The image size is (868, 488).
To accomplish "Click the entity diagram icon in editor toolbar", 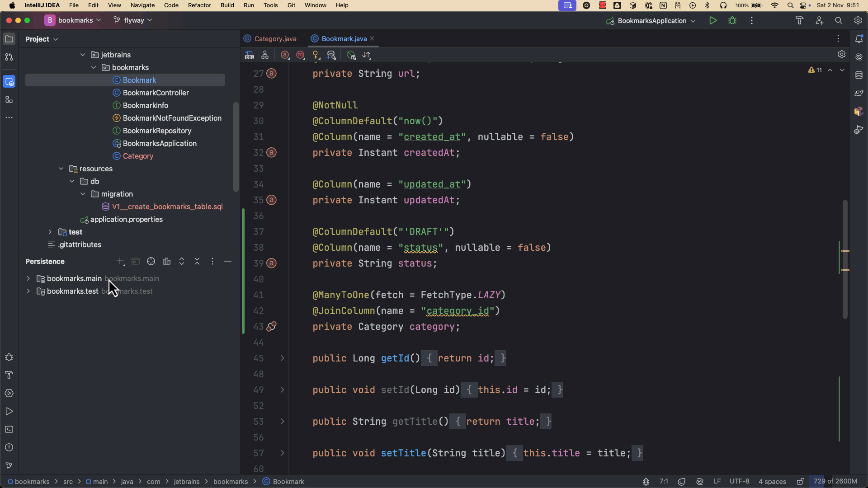I will tap(265, 55).
